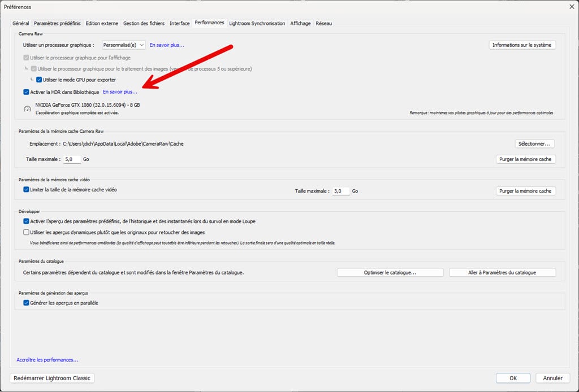This screenshot has width=579, height=392.
Task: Click the NVIDIA GeForce GTX 1080 text
Action: pos(88,105)
